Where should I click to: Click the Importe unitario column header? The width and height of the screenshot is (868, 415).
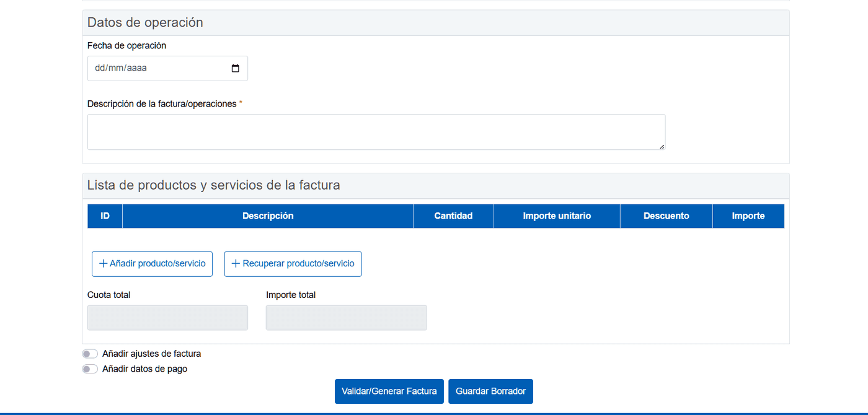coord(557,216)
